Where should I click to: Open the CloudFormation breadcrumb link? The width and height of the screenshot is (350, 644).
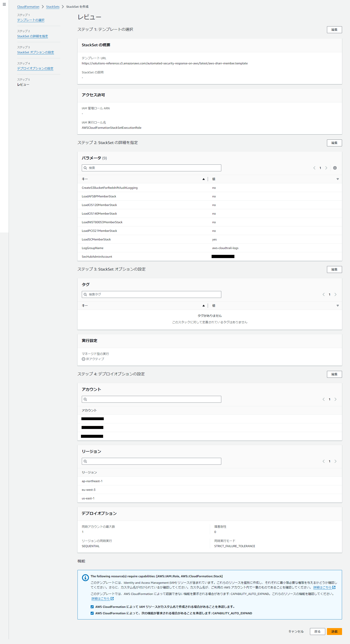coord(28,7)
